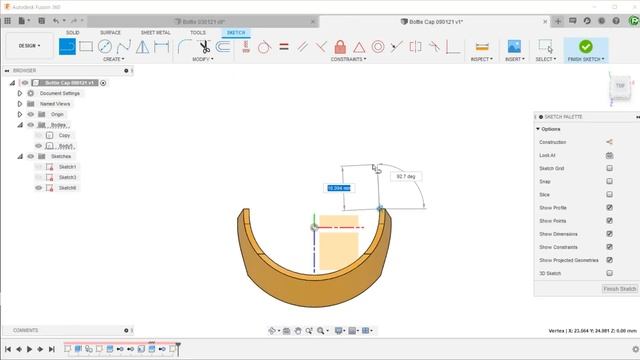640x360 pixels.
Task: Apply the Collinear constraint
Action: 396,47
